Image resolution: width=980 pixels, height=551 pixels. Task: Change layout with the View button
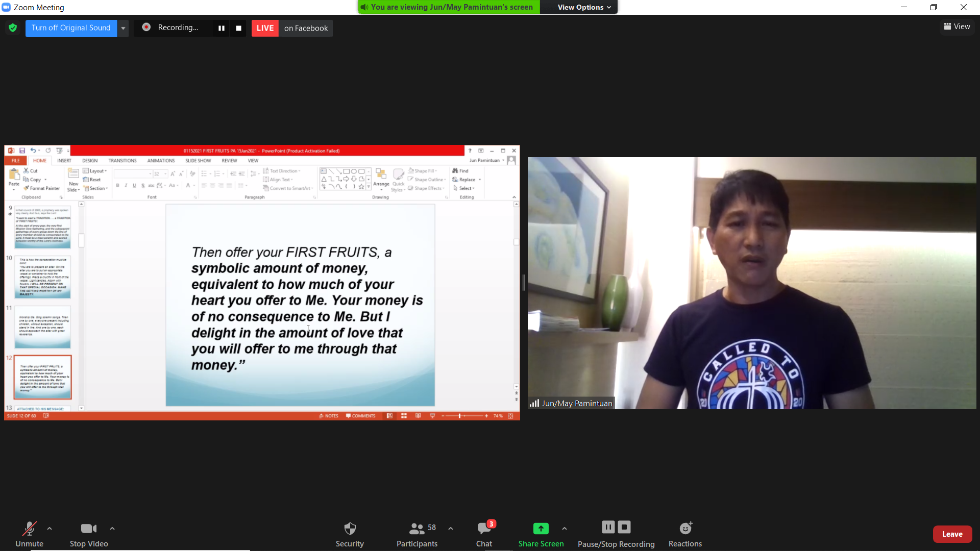(957, 27)
